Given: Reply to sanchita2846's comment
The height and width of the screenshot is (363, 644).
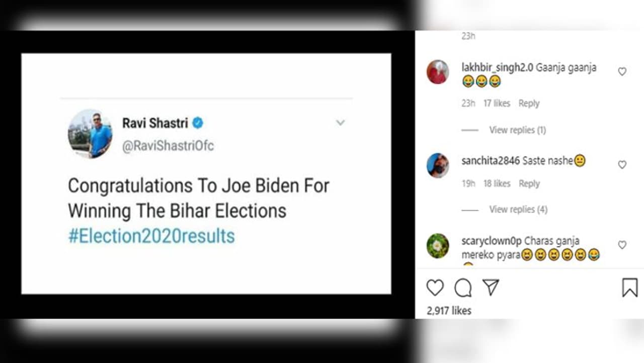Looking at the screenshot, I should point(529,184).
